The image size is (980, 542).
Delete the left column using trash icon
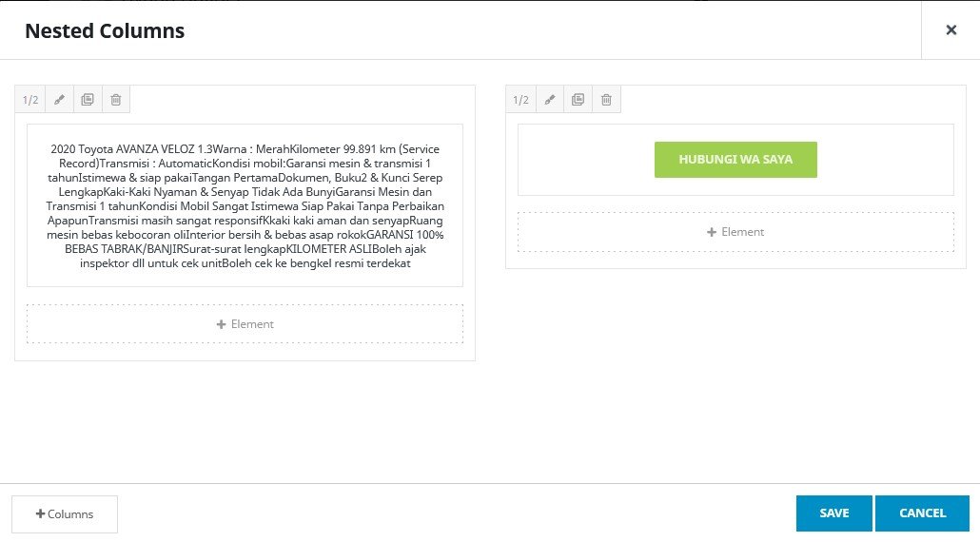(115, 100)
